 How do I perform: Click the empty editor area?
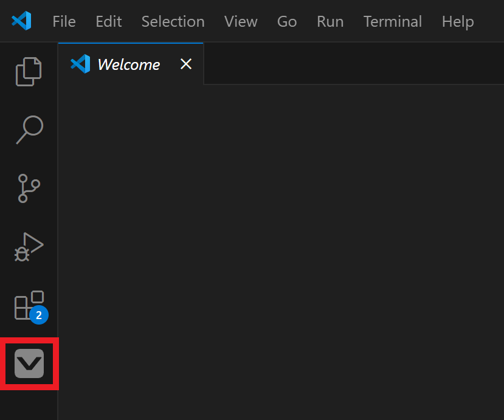[280, 243]
